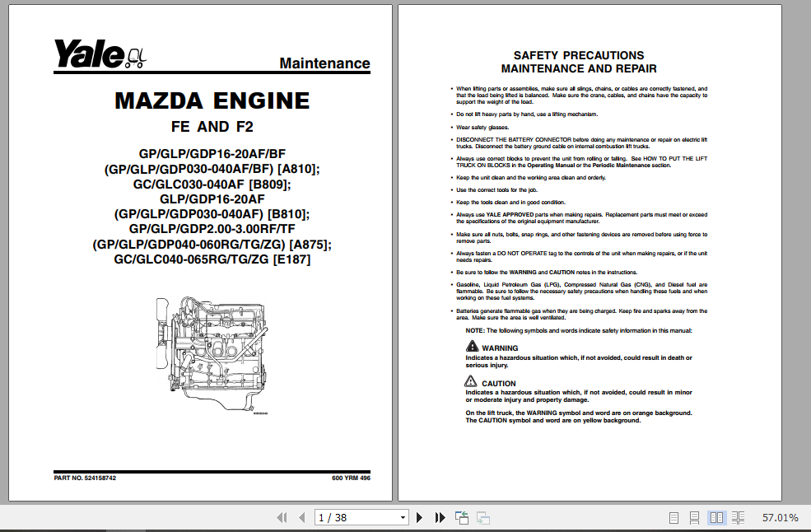Toggle two-page facing view
811x532 pixels.
tap(716, 517)
